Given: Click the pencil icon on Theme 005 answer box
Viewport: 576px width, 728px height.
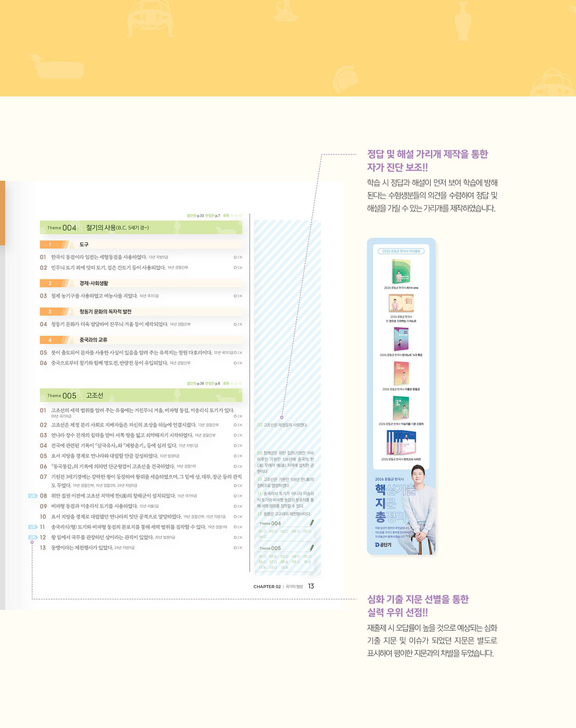Looking at the screenshot, I should pos(312,547).
